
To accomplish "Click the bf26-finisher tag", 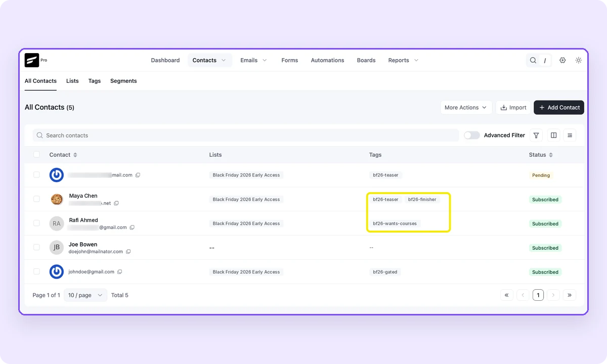I will (x=422, y=199).
